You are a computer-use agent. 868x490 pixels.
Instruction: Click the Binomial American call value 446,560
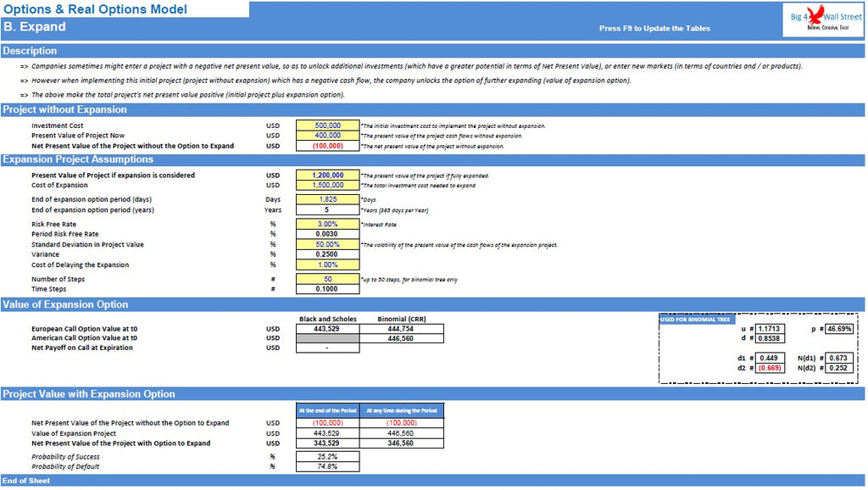(401, 338)
